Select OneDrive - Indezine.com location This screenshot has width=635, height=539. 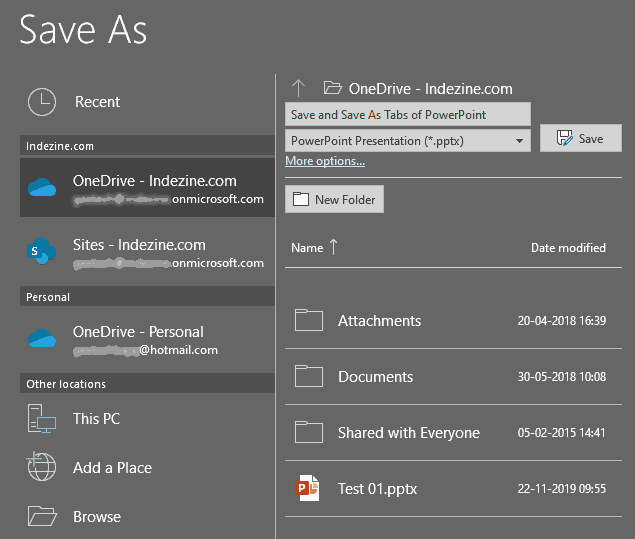pos(147,187)
